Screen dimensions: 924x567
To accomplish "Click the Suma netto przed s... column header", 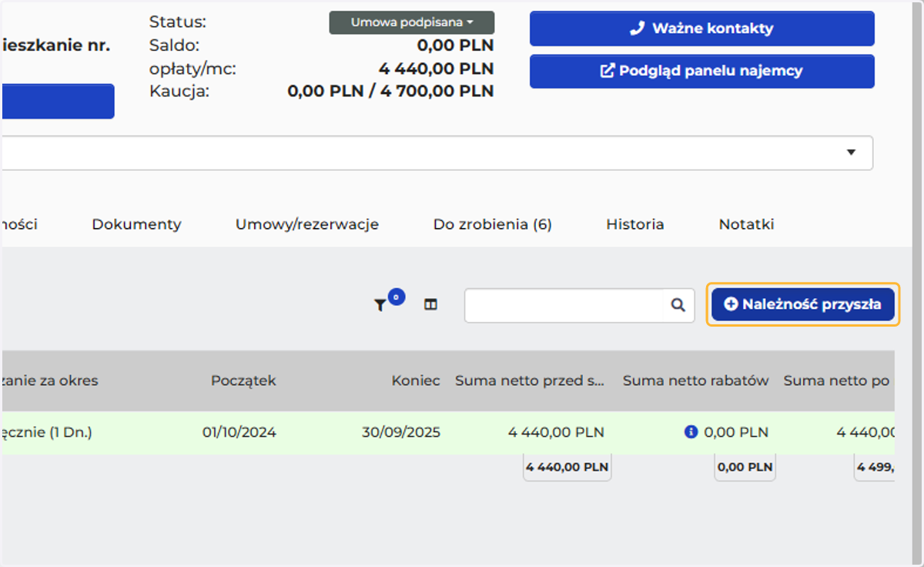I will point(530,381).
